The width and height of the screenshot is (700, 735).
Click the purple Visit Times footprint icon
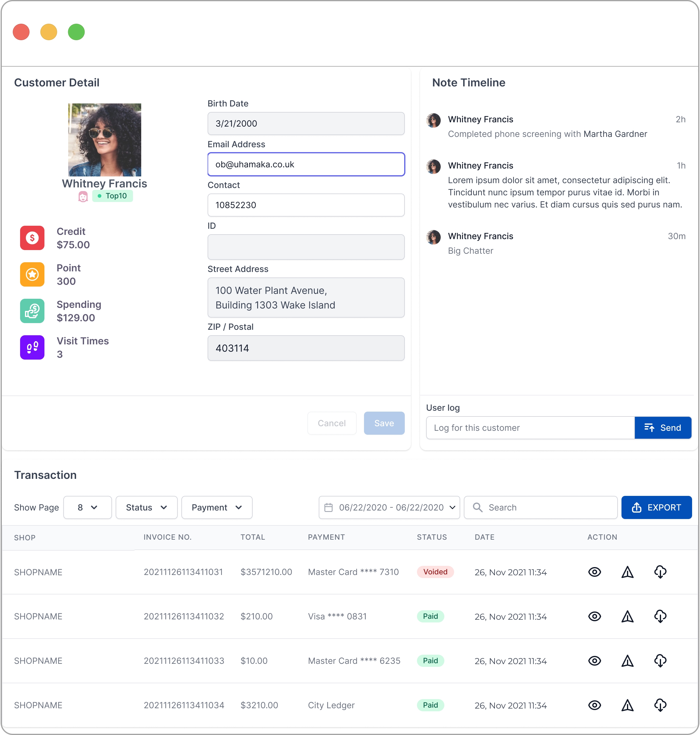32,347
